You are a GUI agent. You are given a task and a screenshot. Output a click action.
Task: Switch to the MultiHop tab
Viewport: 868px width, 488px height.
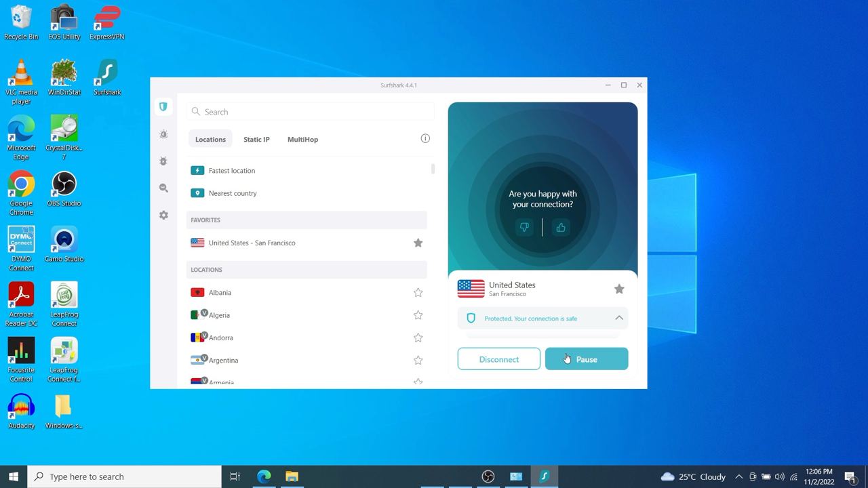[x=302, y=140]
